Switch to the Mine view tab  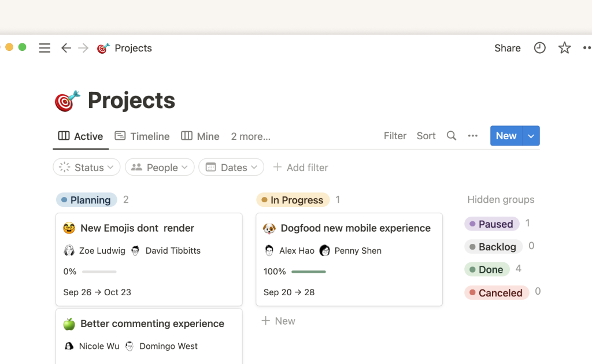coord(200,136)
